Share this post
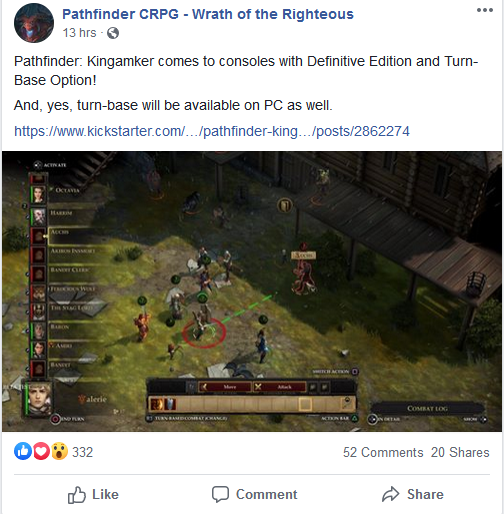Image resolution: width=504 pixels, height=514 pixels. click(x=413, y=494)
